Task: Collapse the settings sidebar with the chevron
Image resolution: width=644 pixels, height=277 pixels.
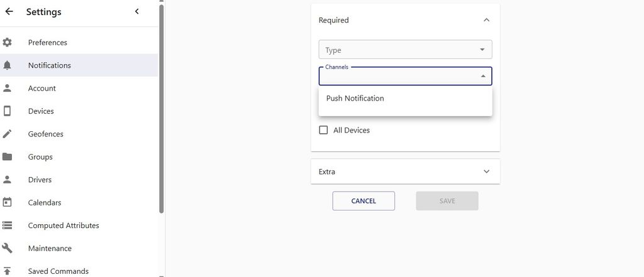Action: pyautogui.click(x=137, y=12)
